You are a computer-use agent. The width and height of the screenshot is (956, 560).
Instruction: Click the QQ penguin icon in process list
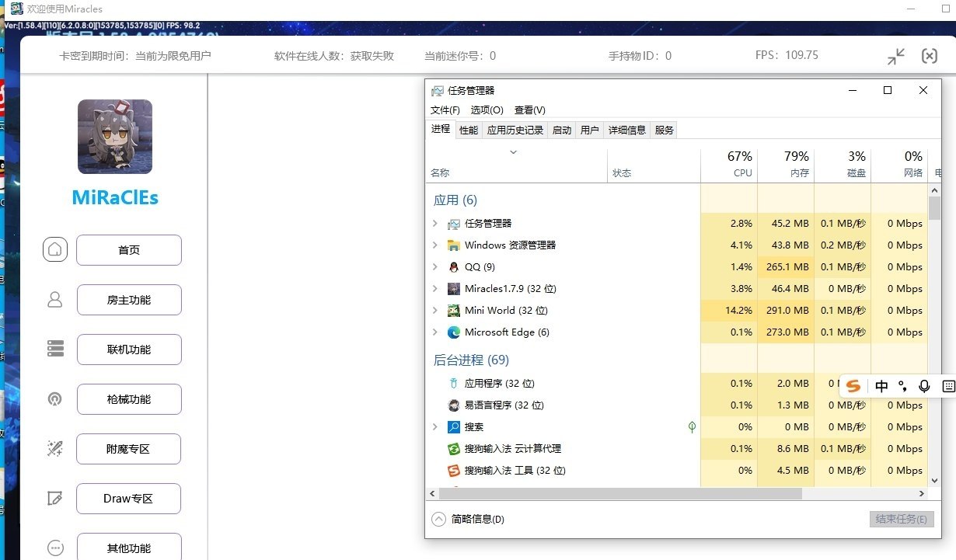454,267
